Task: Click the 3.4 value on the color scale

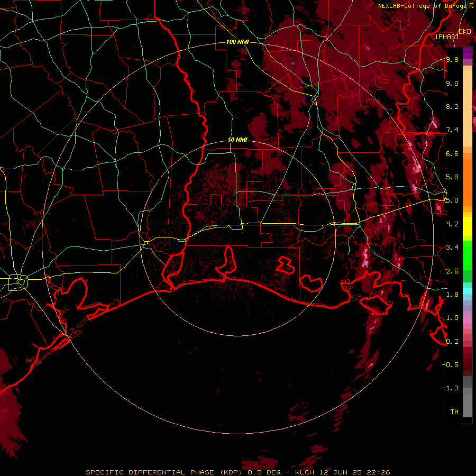Action: pos(452,248)
